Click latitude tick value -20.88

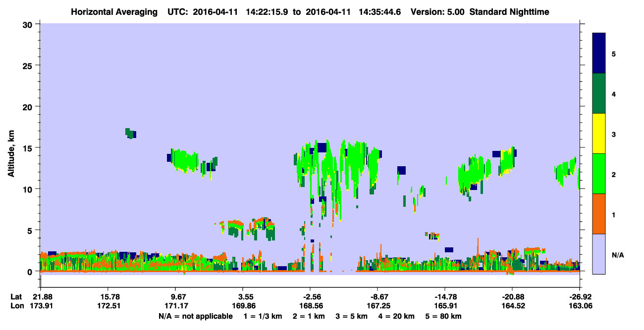512,297
